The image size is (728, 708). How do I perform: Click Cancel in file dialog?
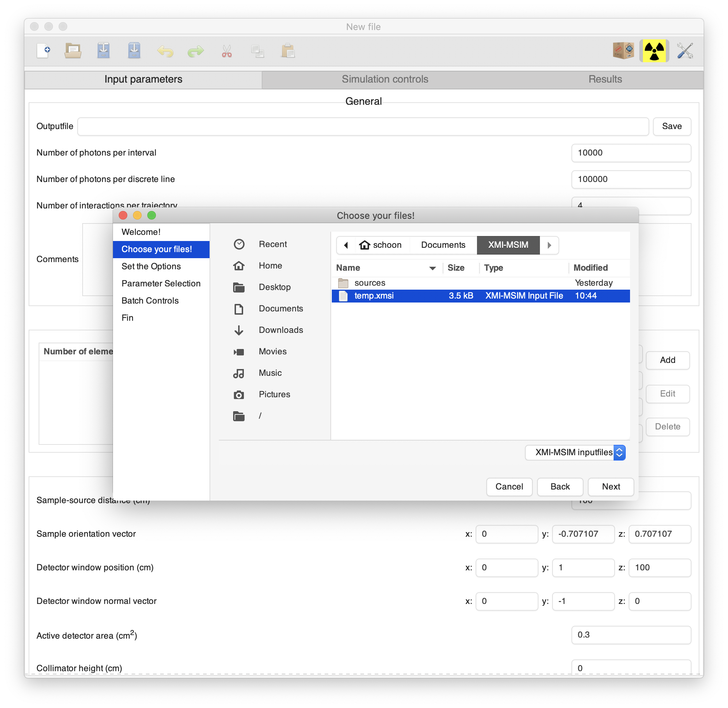coord(509,486)
